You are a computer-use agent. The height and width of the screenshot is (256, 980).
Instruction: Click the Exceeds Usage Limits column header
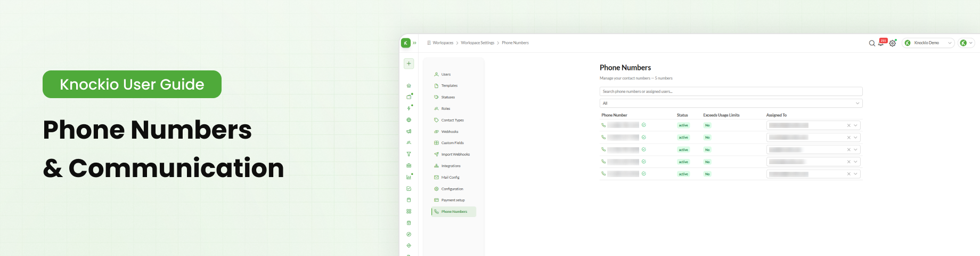click(721, 115)
